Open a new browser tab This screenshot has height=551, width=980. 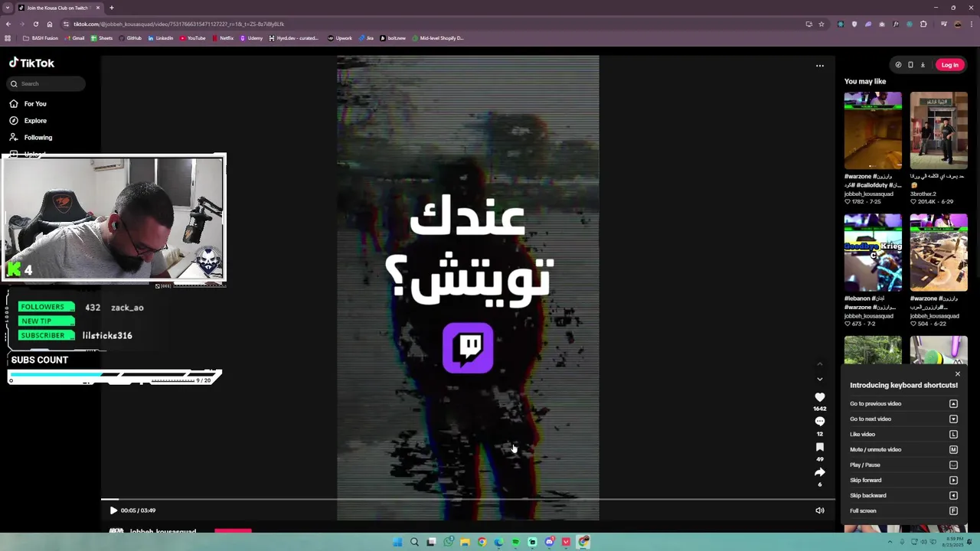pyautogui.click(x=111, y=8)
